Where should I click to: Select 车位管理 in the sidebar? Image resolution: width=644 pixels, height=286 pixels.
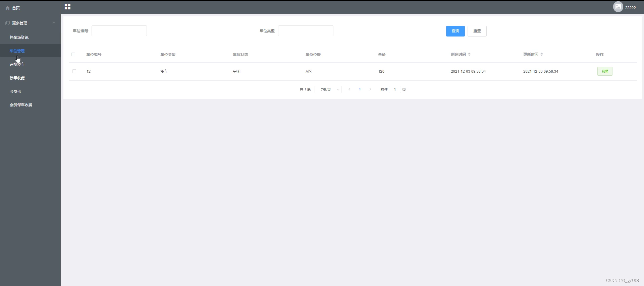30,51
